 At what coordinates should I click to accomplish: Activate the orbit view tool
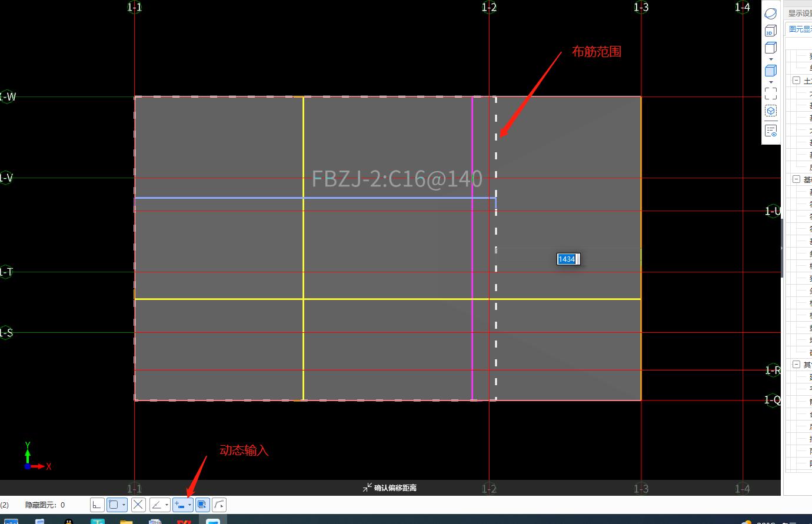point(771,14)
